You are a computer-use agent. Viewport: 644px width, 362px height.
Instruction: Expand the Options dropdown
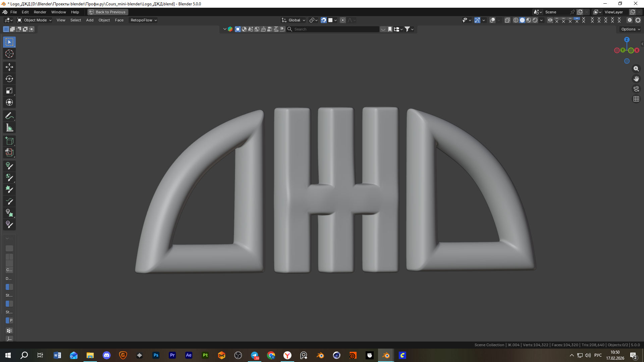pos(630,29)
